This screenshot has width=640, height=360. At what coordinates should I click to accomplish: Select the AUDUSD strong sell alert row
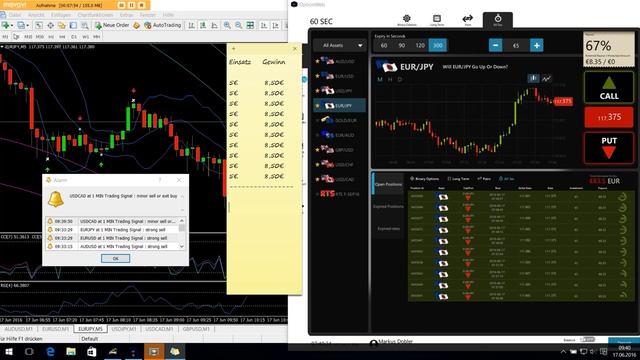point(113,247)
